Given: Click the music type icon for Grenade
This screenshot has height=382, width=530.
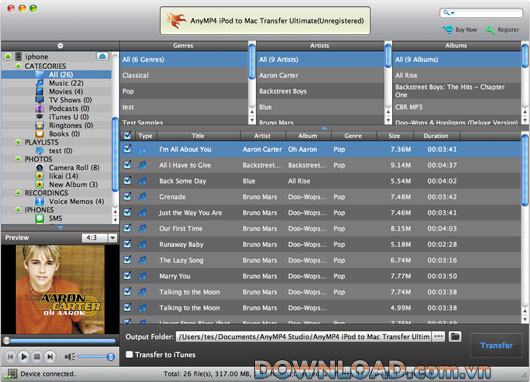Looking at the screenshot, I should 142,197.
